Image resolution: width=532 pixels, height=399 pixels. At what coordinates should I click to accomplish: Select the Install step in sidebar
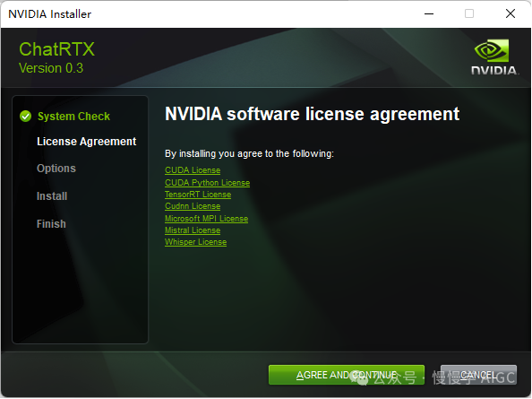[52, 196]
